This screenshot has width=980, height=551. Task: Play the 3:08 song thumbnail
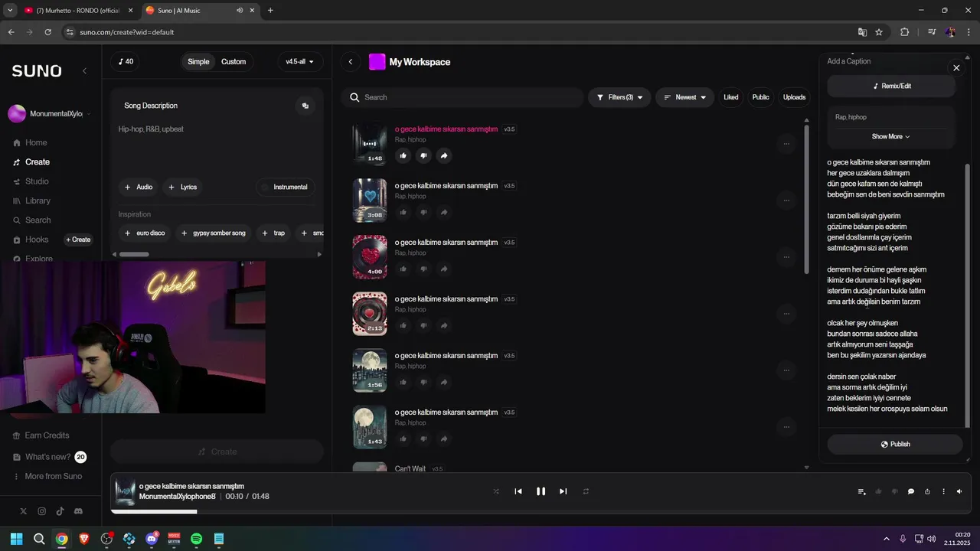coord(370,200)
